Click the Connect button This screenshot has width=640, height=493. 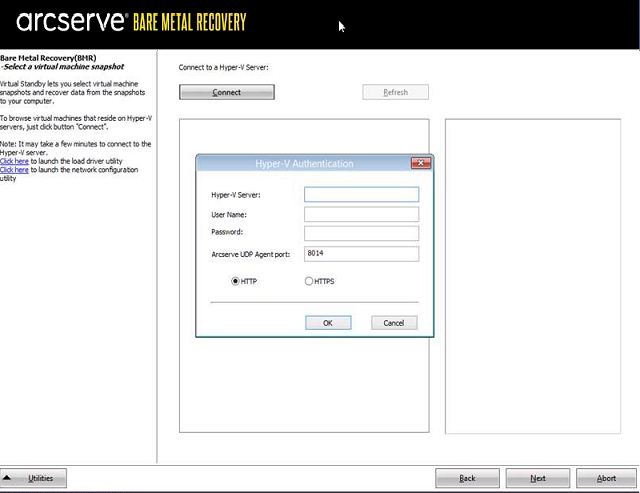tap(226, 92)
